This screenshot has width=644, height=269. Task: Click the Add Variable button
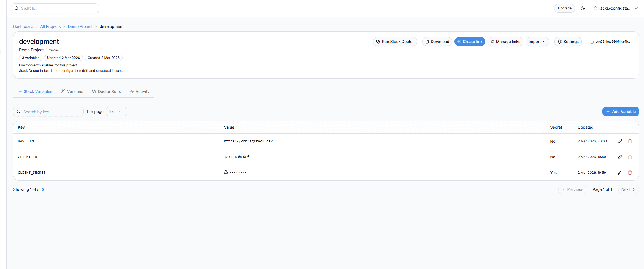coord(621,112)
